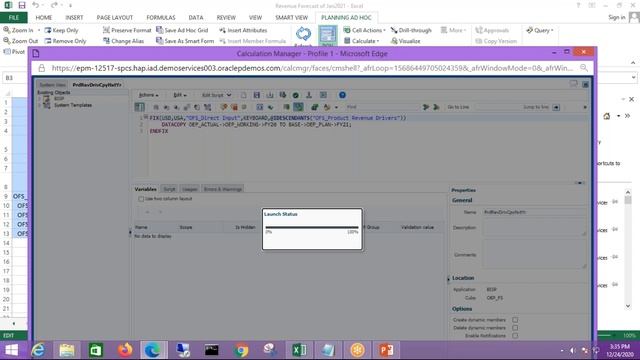Select the Variables tab
This screenshot has height=360, width=640.
pyautogui.click(x=145, y=189)
